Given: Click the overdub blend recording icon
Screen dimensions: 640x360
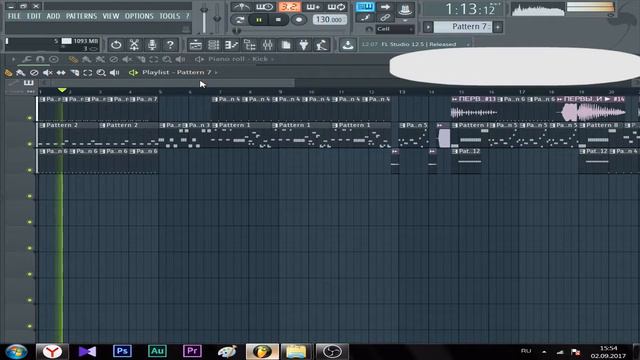Looking at the screenshot, I should (313, 7).
